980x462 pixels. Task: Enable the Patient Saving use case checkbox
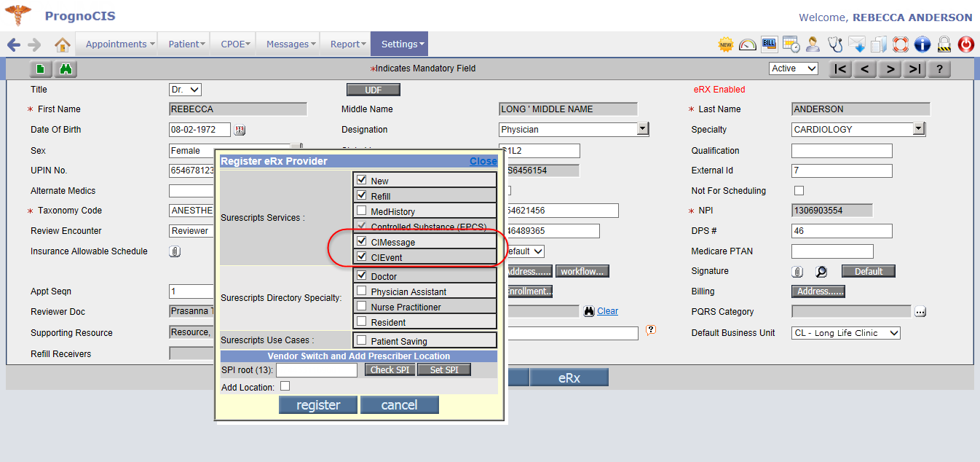pos(361,339)
